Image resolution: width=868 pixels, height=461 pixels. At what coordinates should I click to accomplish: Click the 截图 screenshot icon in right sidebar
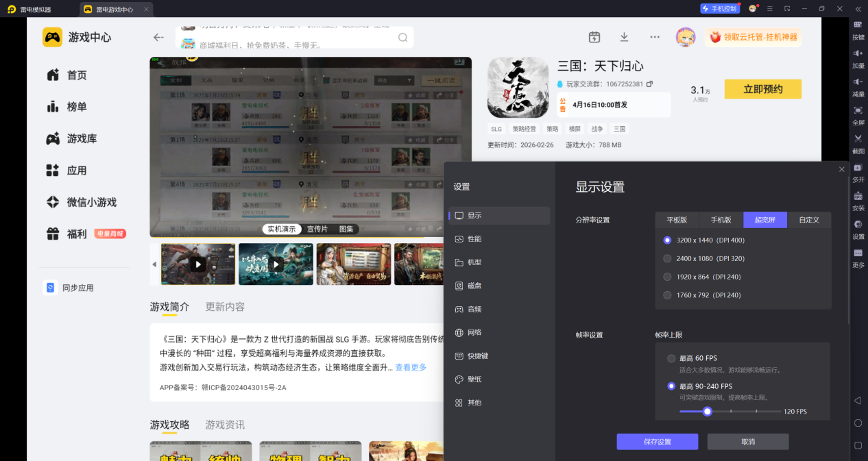tap(858, 139)
